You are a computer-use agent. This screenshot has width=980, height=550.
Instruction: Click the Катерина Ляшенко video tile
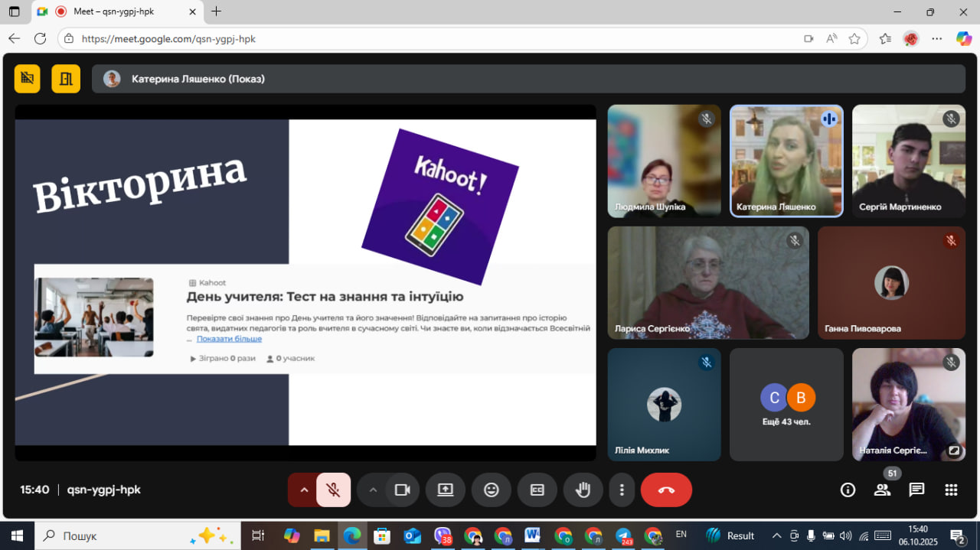[786, 161]
